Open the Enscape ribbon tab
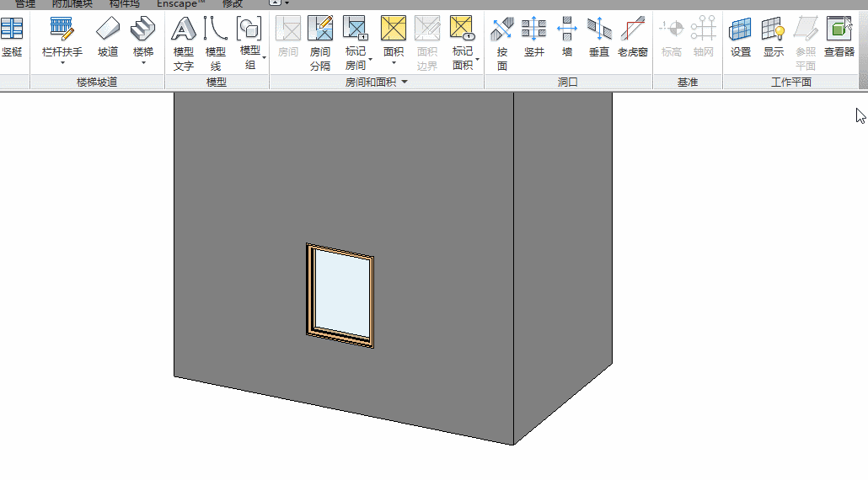Viewport: 868px width, 480px height. 180,4
